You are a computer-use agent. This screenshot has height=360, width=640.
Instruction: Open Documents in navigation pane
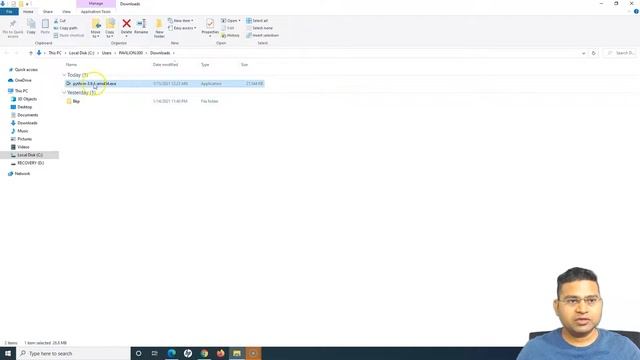coord(27,115)
